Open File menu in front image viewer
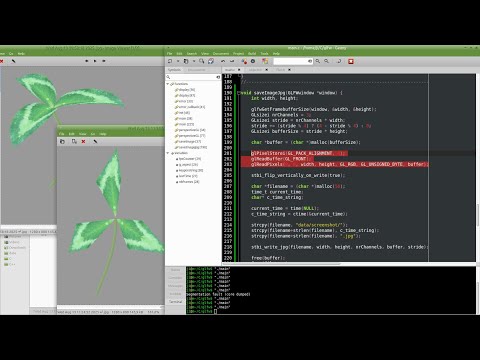This screenshot has width=480, height=360. pos(61,134)
